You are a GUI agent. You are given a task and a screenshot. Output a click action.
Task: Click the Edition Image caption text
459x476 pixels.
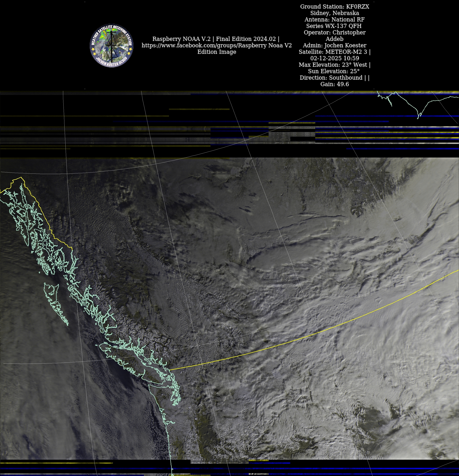point(217,52)
